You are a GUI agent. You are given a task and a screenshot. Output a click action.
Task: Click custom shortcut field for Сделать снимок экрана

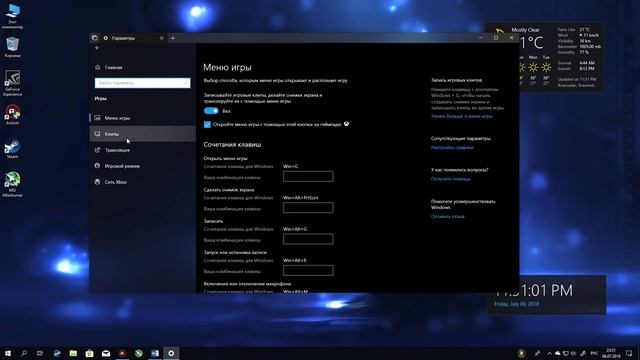(x=308, y=208)
